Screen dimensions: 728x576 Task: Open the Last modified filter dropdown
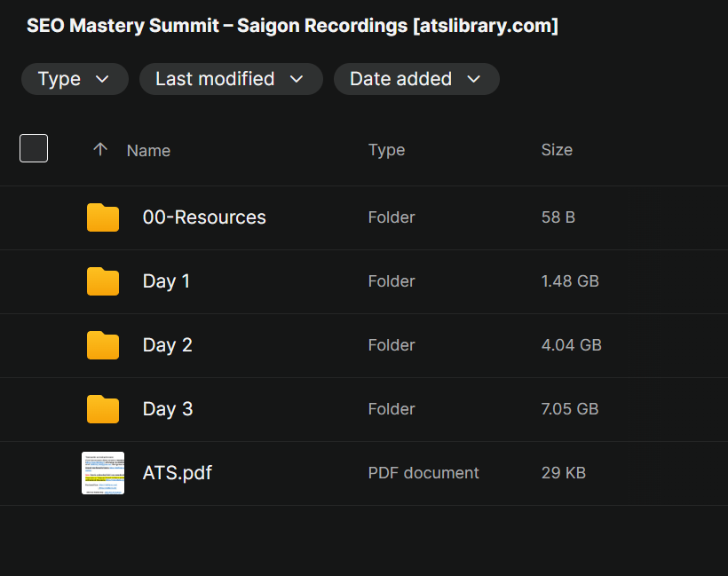click(x=231, y=79)
